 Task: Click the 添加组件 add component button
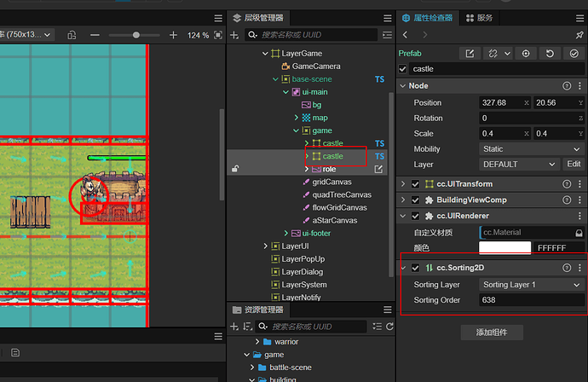pyautogui.click(x=492, y=333)
